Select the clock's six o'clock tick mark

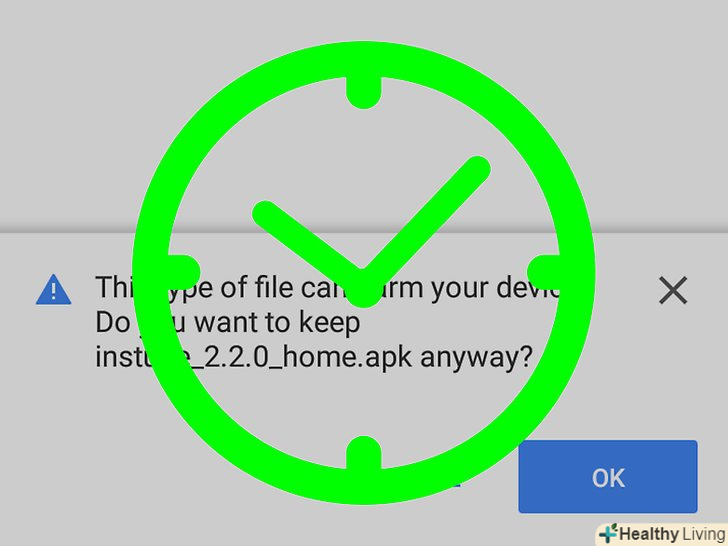tap(364, 453)
